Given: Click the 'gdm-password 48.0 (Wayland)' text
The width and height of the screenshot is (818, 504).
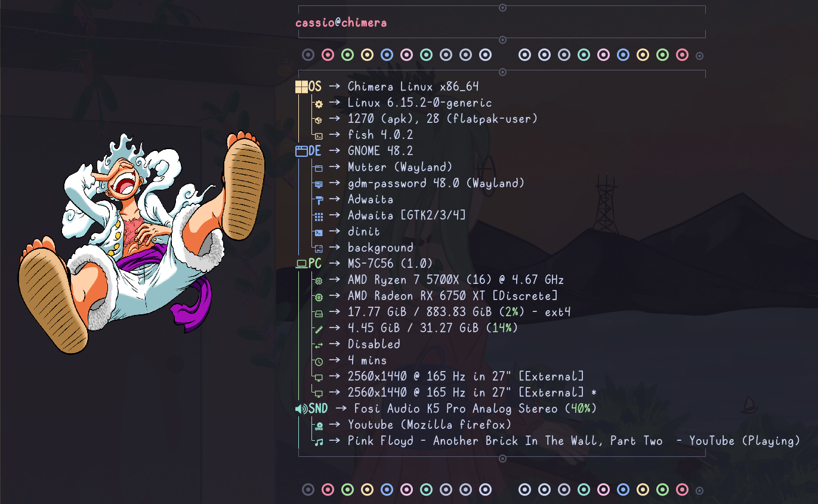Looking at the screenshot, I should tap(436, 184).
